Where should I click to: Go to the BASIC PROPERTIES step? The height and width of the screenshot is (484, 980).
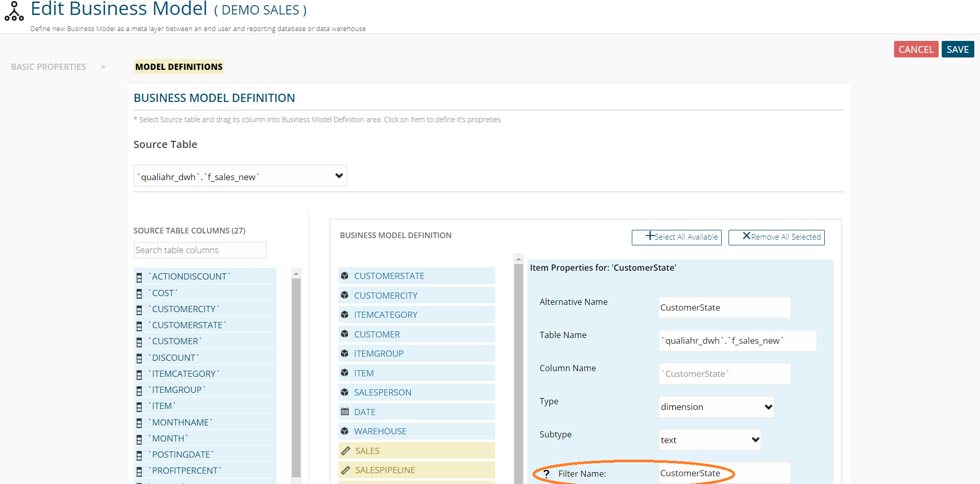coord(48,67)
